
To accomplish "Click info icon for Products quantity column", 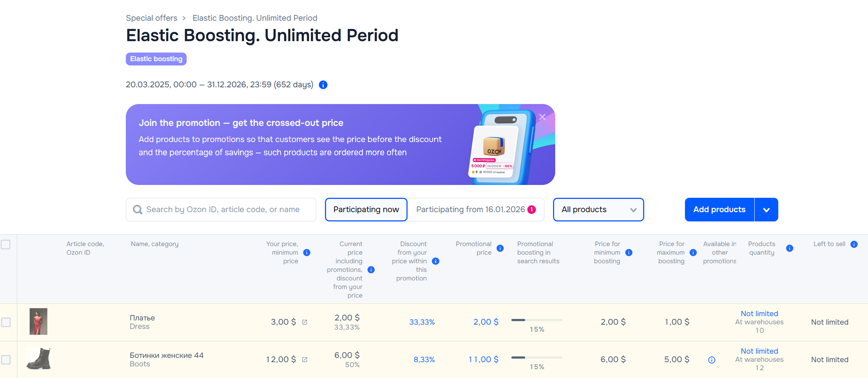I will point(789,248).
